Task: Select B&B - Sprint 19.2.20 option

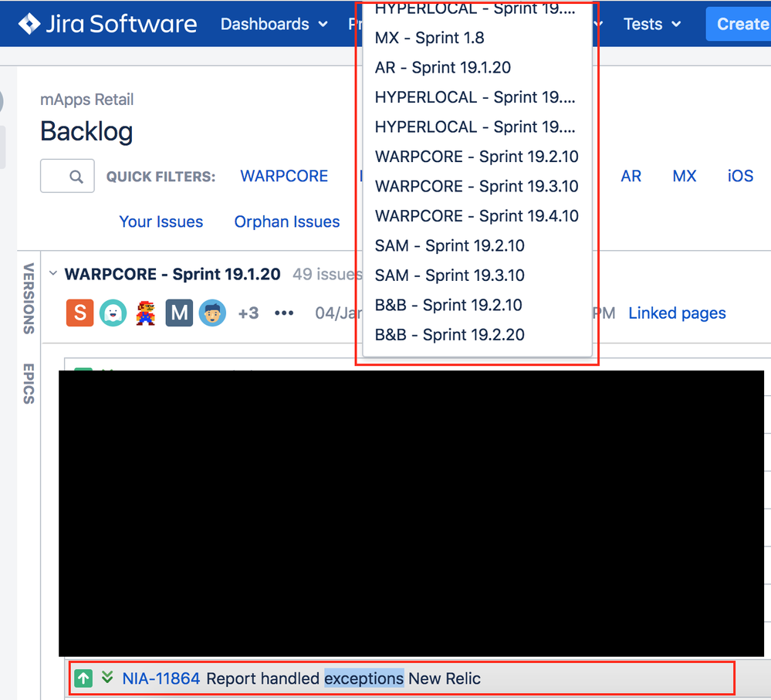Action: coord(477,335)
